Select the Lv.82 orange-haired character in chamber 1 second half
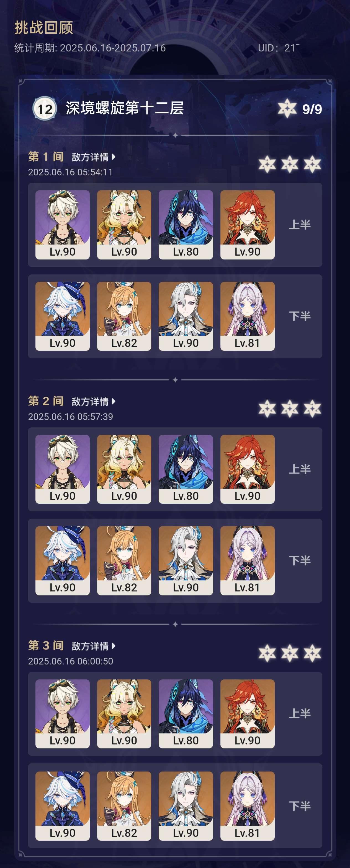The width and height of the screenshot is (350, 868). [124, 316]
